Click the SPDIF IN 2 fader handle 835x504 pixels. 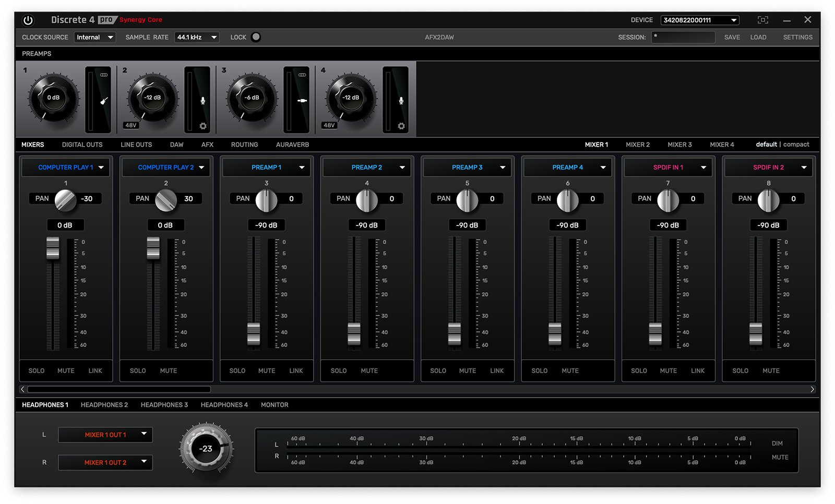(x=756, y=334)
